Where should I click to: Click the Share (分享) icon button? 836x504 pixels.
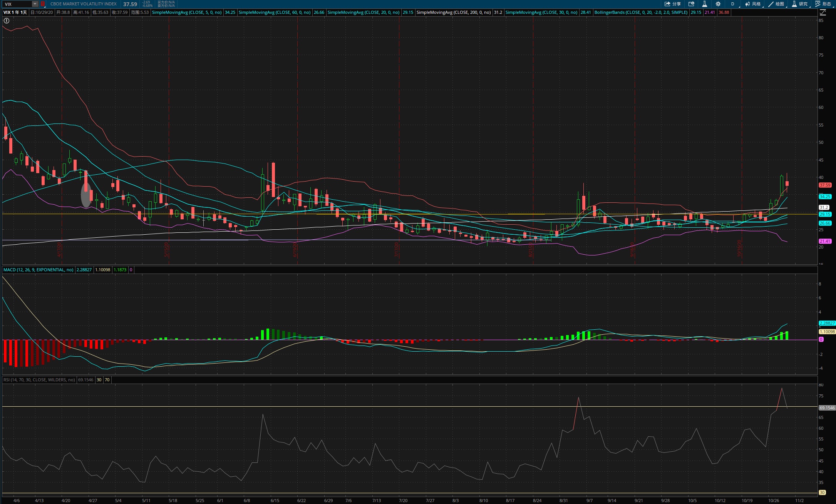(x=673, y=4)
